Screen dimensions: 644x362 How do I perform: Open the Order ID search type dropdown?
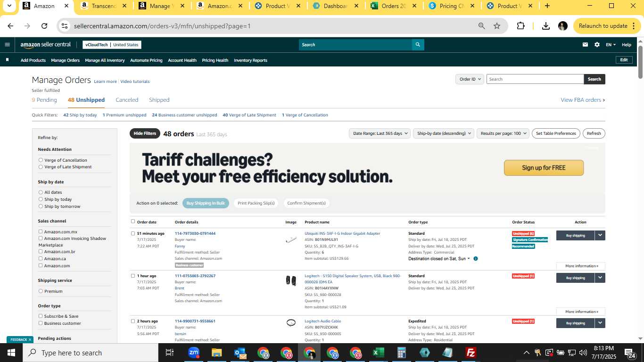(470, 79)
